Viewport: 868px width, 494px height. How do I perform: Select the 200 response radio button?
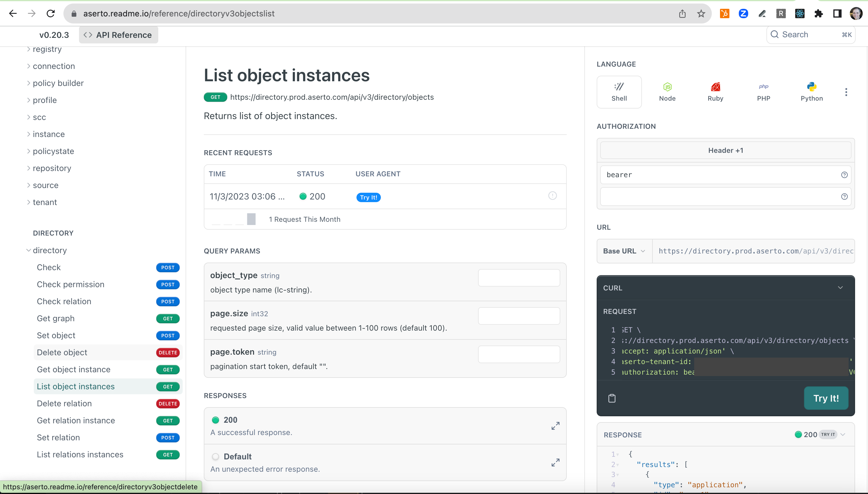(x=215, y=420)
